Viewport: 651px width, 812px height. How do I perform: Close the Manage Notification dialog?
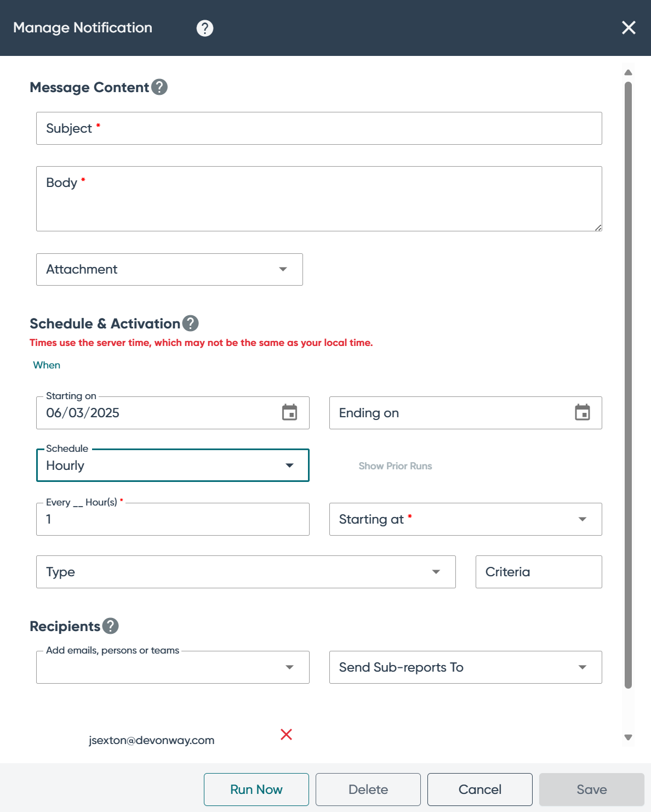tap(629, 27)
